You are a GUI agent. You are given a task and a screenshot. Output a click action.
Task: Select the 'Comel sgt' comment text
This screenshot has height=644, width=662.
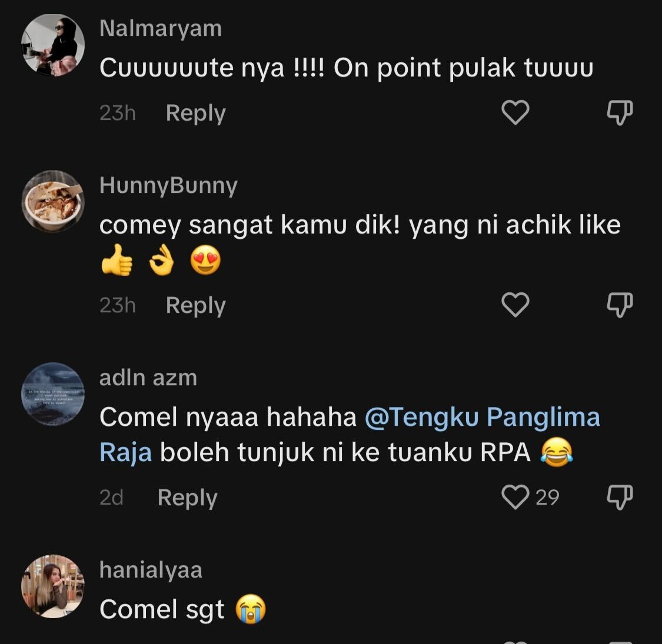point(162,609)
